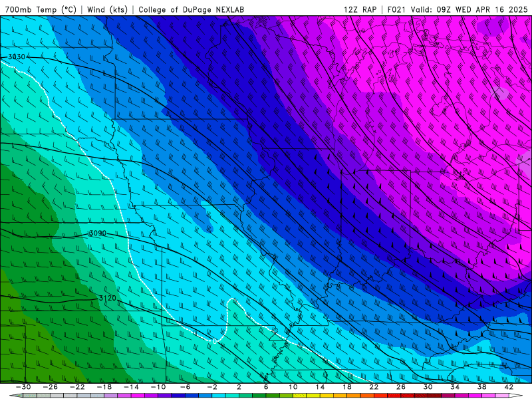Click the '18' colorbar tick label
The image size is (532, 399).
[x=347, y=387]
